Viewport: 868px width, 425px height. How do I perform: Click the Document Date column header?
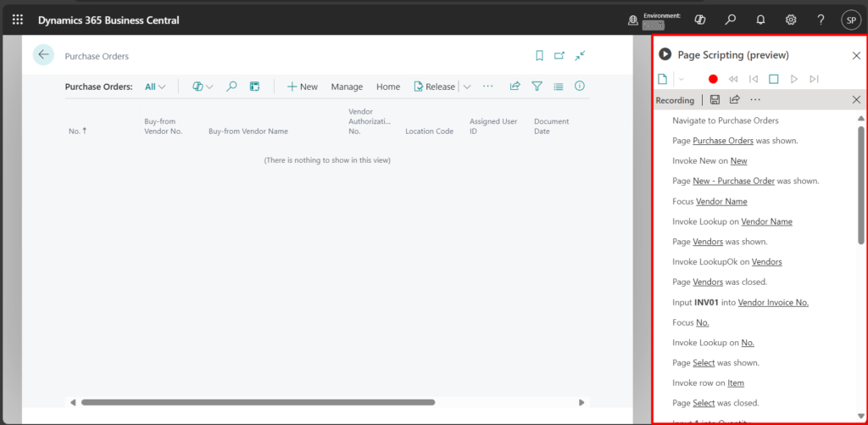pos(551,126)
